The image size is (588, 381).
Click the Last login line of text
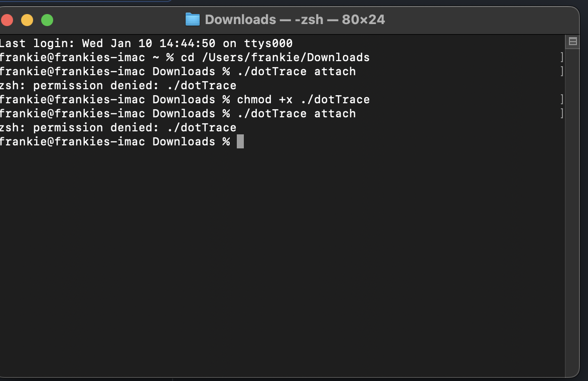pyautogui.click(x=146, y=44)
